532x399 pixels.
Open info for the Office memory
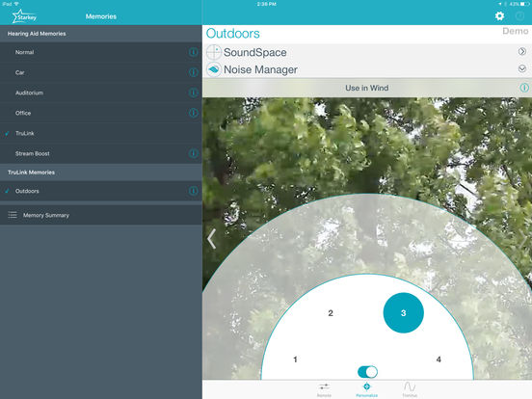coord(193,113)
